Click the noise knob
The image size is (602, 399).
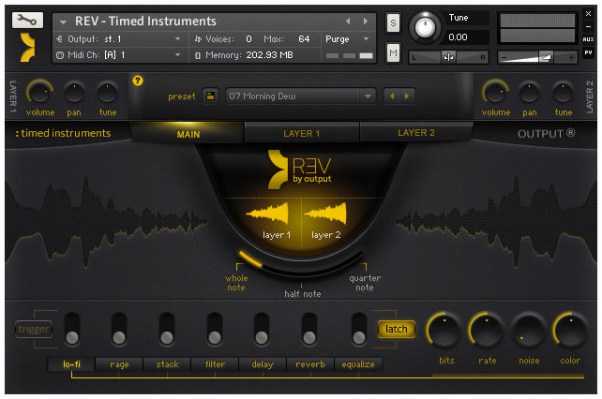529,331
